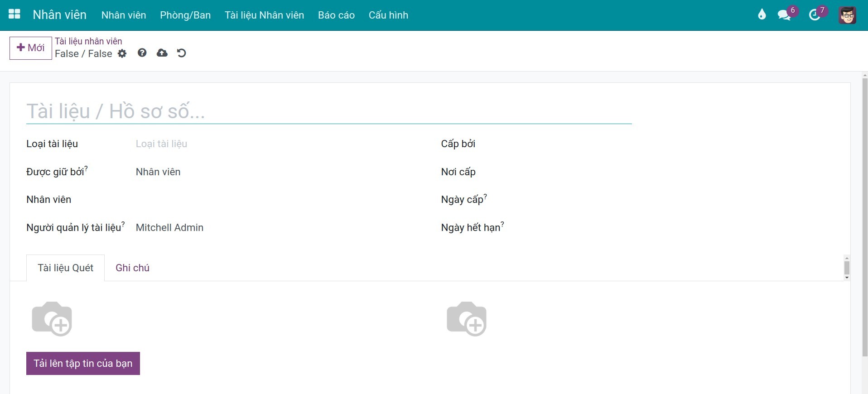Click the Nhân viên app title
The height and width of the screenshot is (394, 868).
point(59,15)
